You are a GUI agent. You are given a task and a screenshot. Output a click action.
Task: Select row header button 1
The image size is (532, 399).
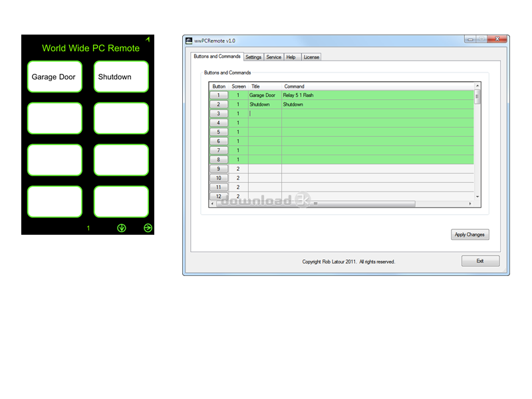pyautogui.click(x=219, y=95)
